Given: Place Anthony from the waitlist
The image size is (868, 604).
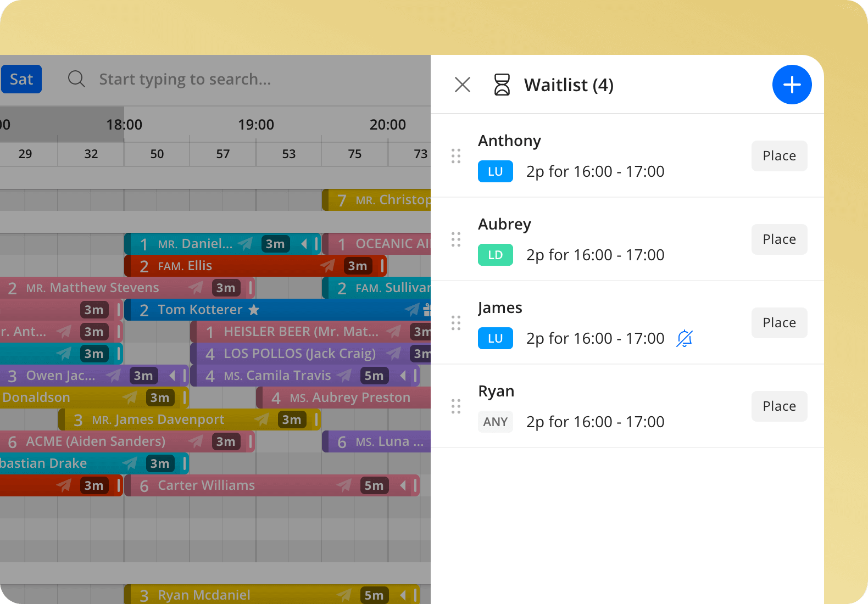Looking at the screenshot, I should coord(779,156).
